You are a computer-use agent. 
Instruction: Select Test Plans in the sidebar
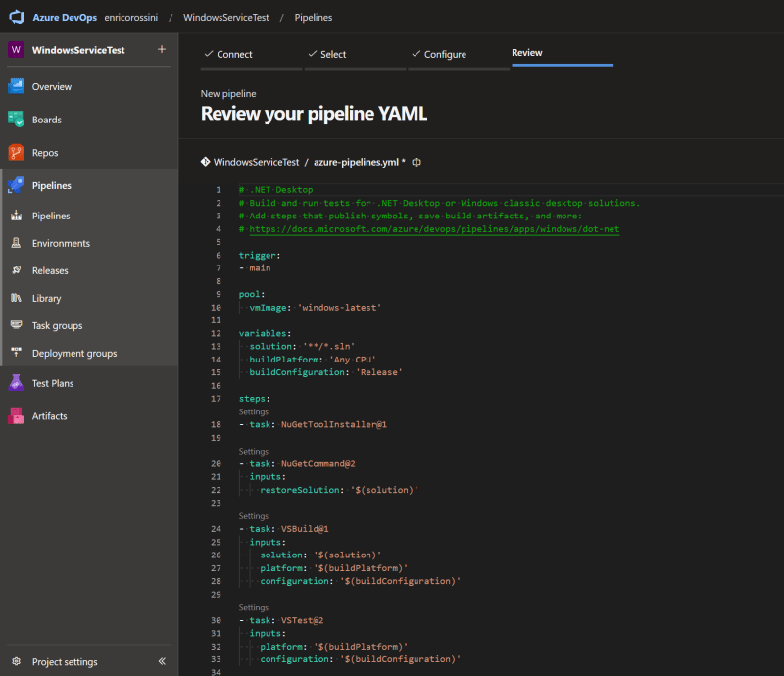[x=53, y=383]
